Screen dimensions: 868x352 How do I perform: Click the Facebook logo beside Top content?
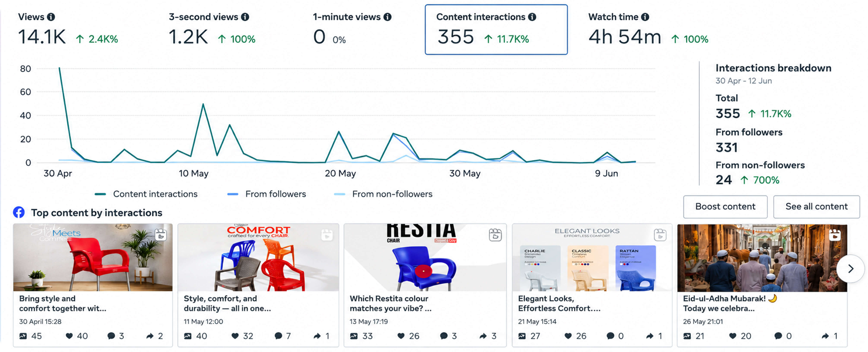coord(19,212)
